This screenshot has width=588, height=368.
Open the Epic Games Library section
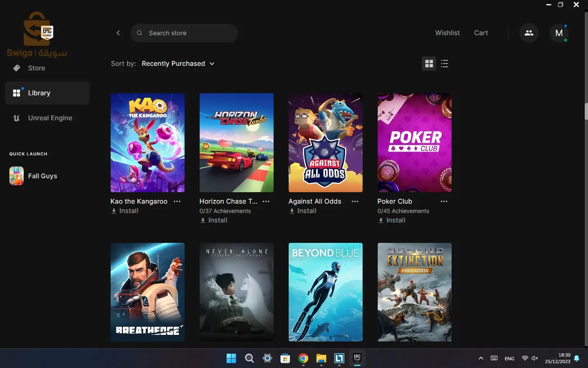click(40, 93)
